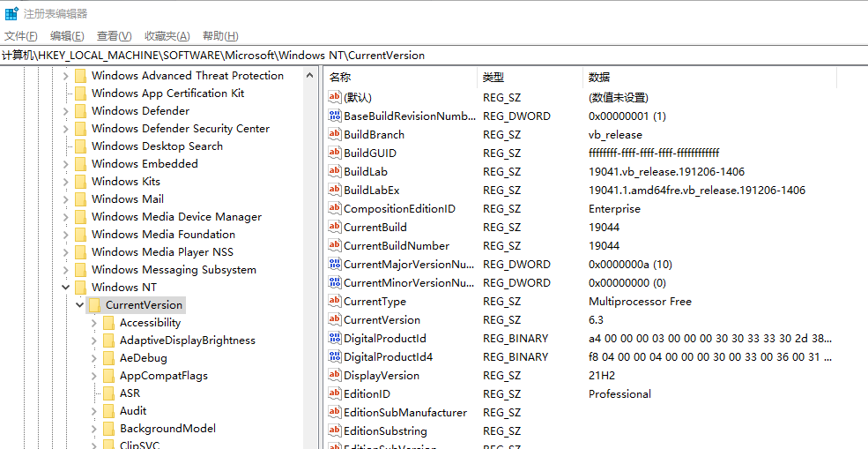The width and height of the screenshot is (868, 449).
Task: Open the 查看(V) menu
Action: (x=114, y=36)
